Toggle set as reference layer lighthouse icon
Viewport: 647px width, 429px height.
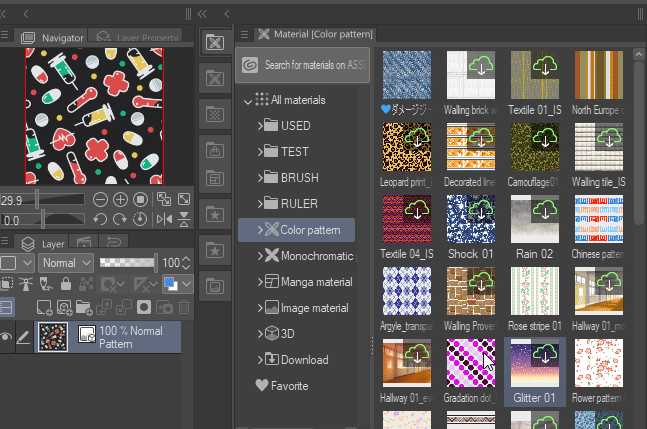(x=26, y=284)
